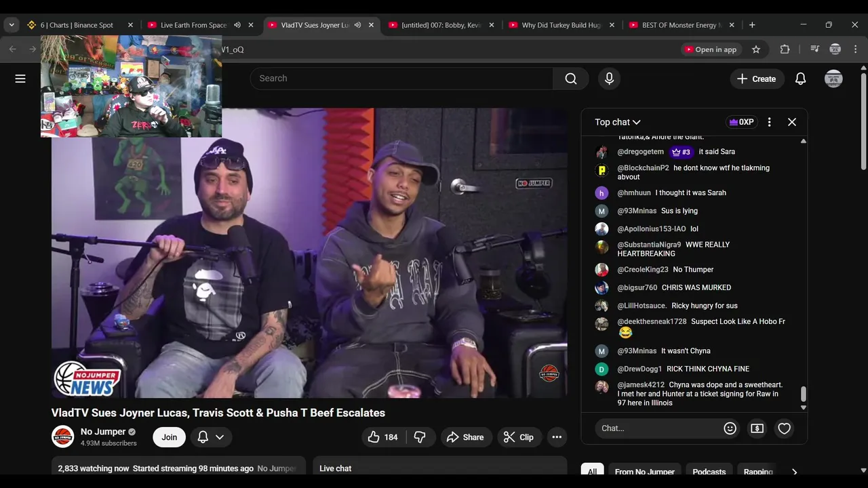The image size is (868, 488).
Task: Open No Jumper channel avatar
Action: [x=62, y=436]
